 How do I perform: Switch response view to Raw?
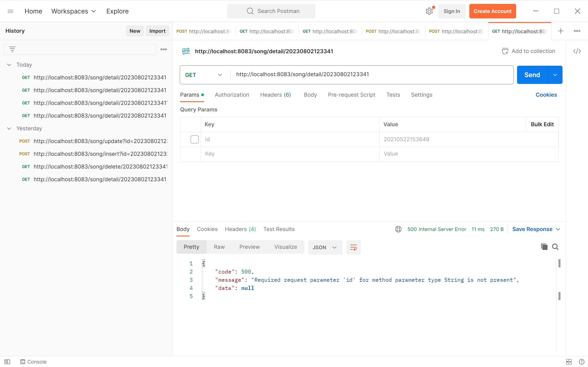(x=219, y=247)
